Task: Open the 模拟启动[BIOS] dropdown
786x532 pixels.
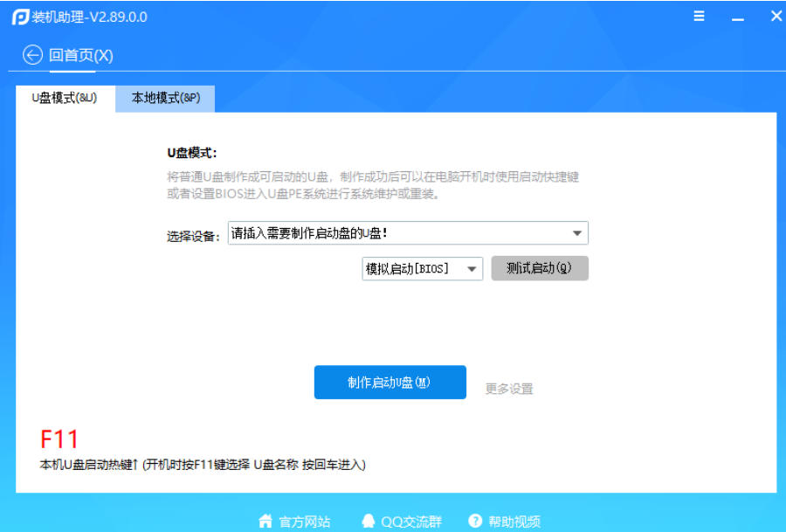Action: click(472, 268)
